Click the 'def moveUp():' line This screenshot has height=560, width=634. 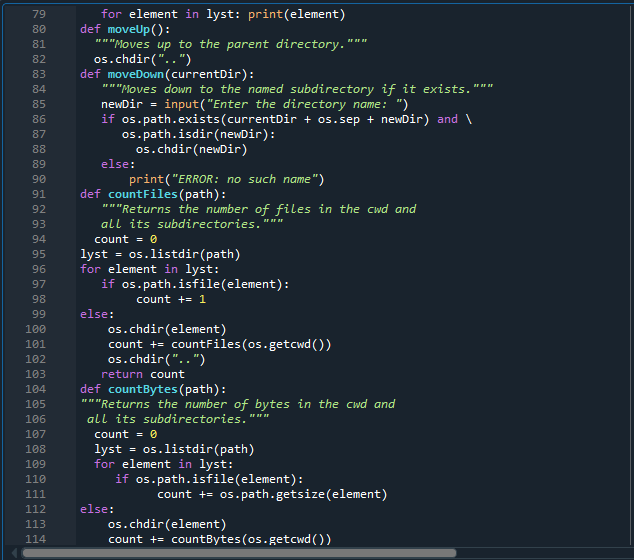click(x=125, y=30)
